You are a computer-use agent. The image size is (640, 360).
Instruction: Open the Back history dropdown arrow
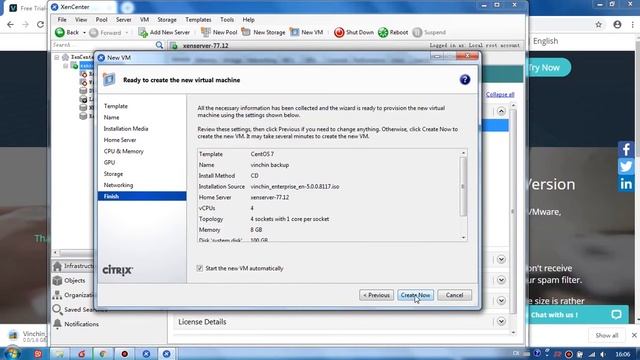coord(84,33)
